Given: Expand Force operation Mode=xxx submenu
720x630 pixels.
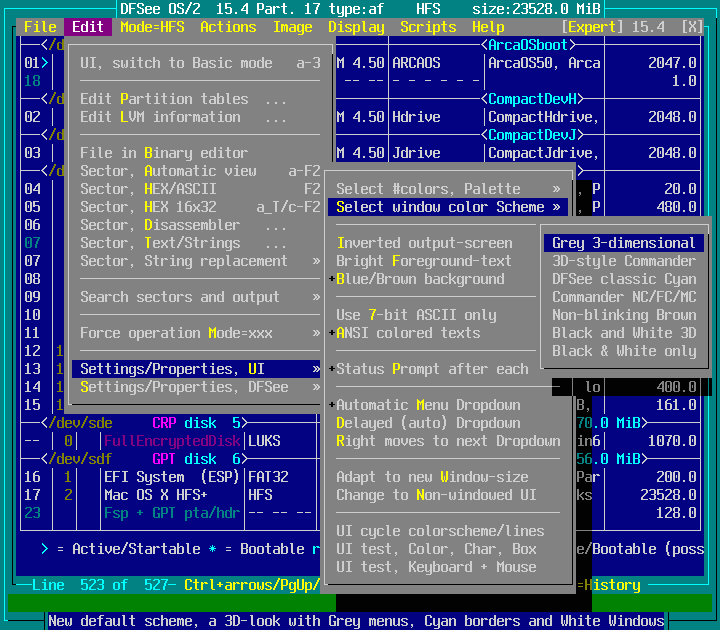Looking at the screenshot, I should pyautogui.click(x=196, y=332).
